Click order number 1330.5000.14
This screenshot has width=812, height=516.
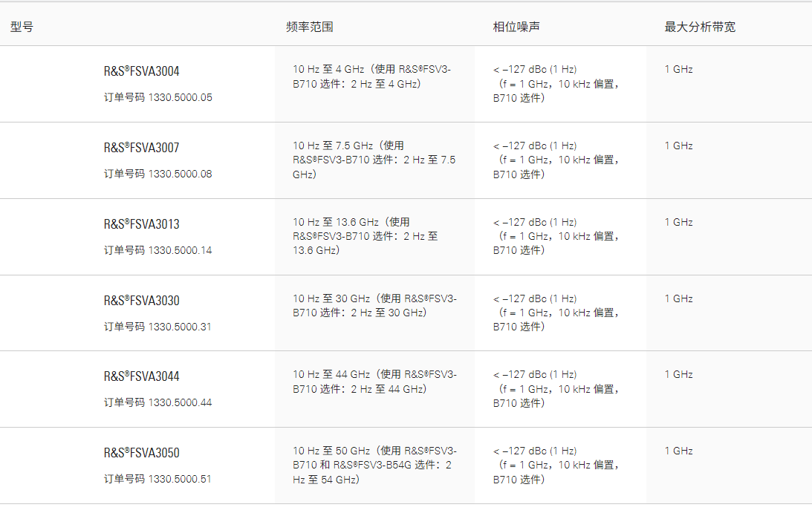[x=157, y=250]
